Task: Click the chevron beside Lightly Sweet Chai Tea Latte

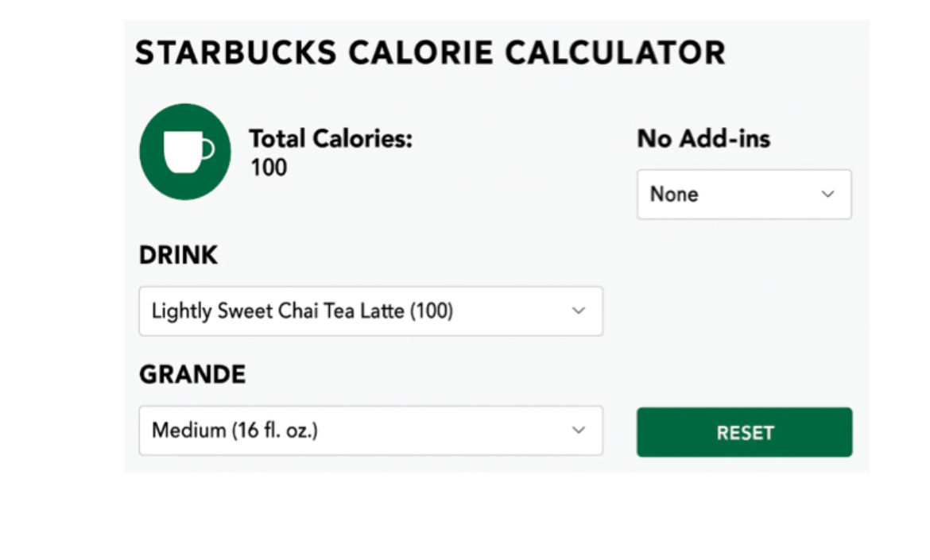Action: click(579, 311)
